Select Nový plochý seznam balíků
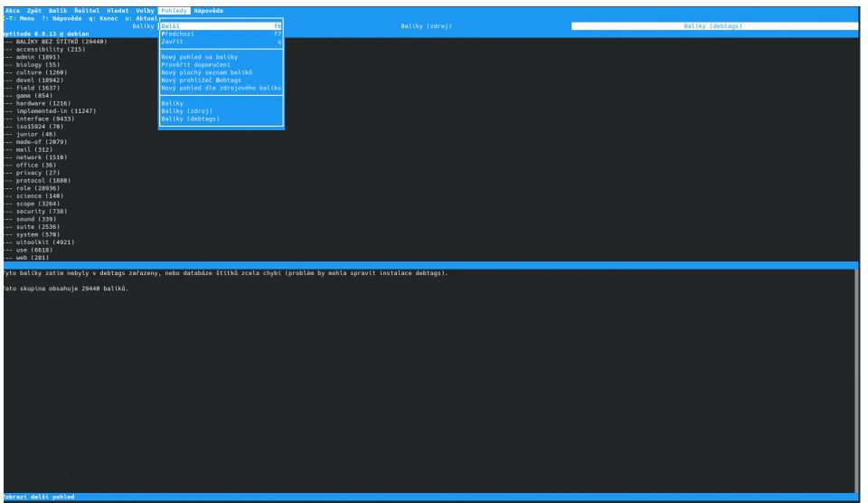 point(221,72)
